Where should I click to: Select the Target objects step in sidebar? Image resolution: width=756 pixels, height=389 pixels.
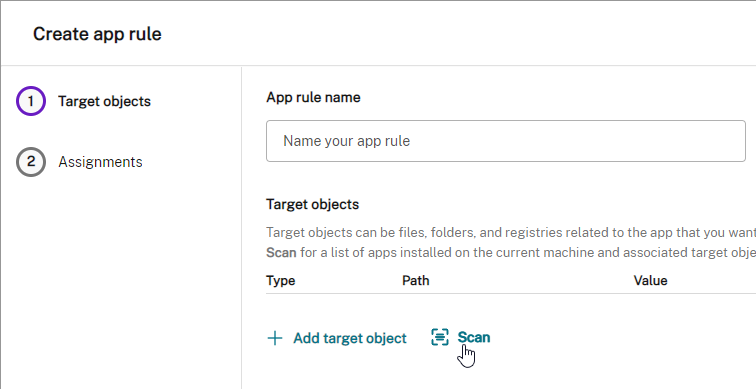tap(105, 101)
